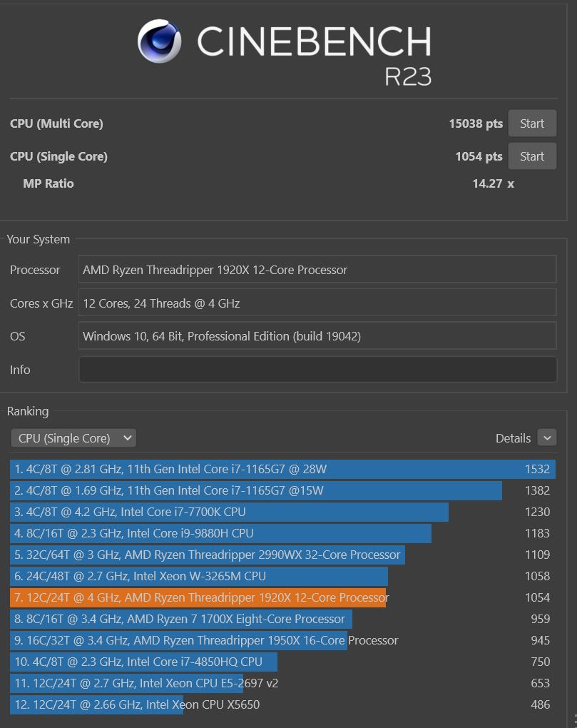Viewport: 577px width, 728px height.
Task: Open the CPU (Single Core) ranking dropdown
Action: [73, 438]
